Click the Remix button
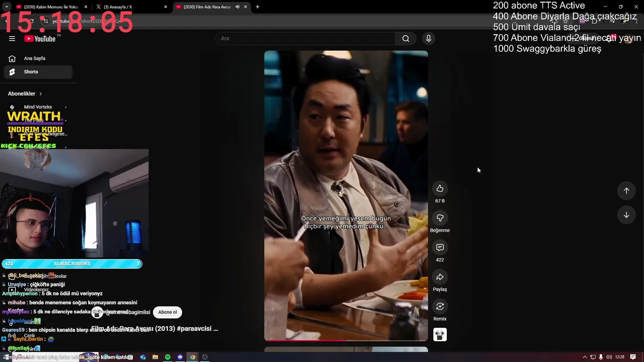The width and height of the screenshot is (644, 362). 440,306
